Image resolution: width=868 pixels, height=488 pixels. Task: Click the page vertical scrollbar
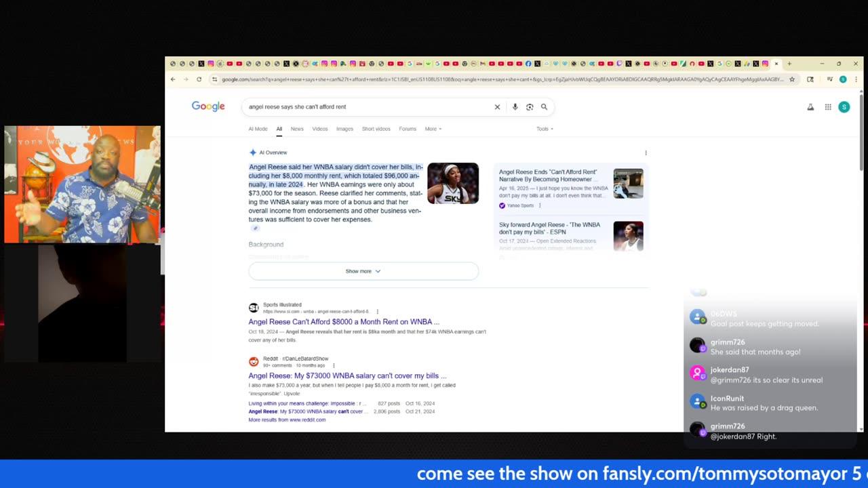[861, 261]
